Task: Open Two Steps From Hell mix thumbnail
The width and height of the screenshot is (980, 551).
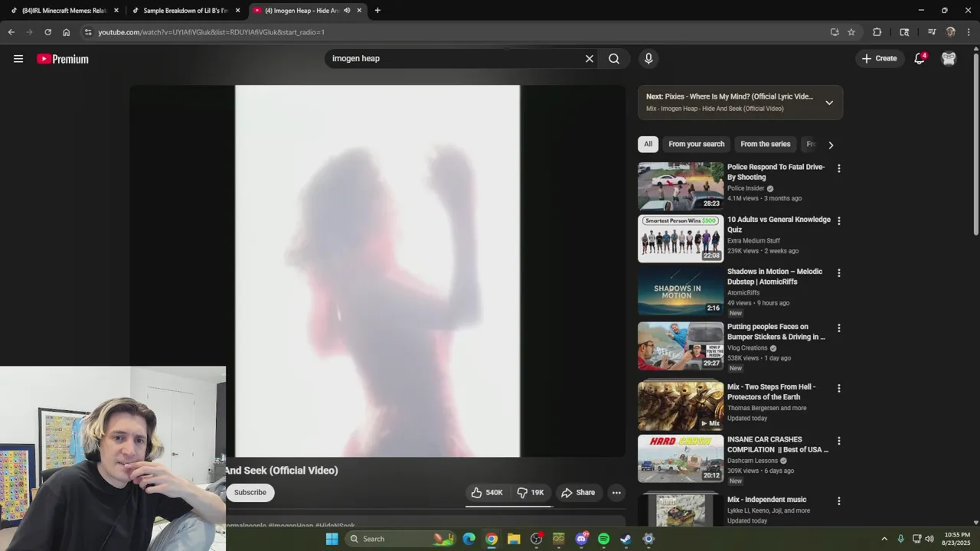Action: point(681,406)
